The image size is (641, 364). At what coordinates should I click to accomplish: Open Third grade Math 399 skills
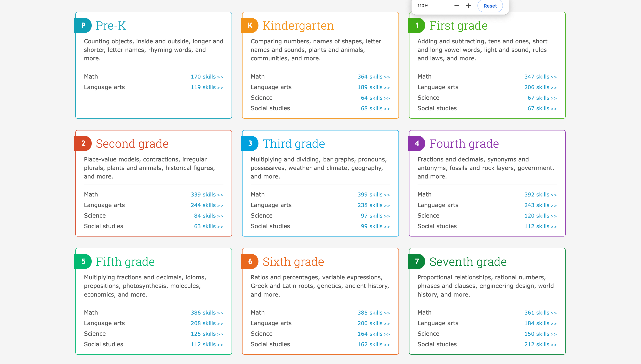coord(374,195)
